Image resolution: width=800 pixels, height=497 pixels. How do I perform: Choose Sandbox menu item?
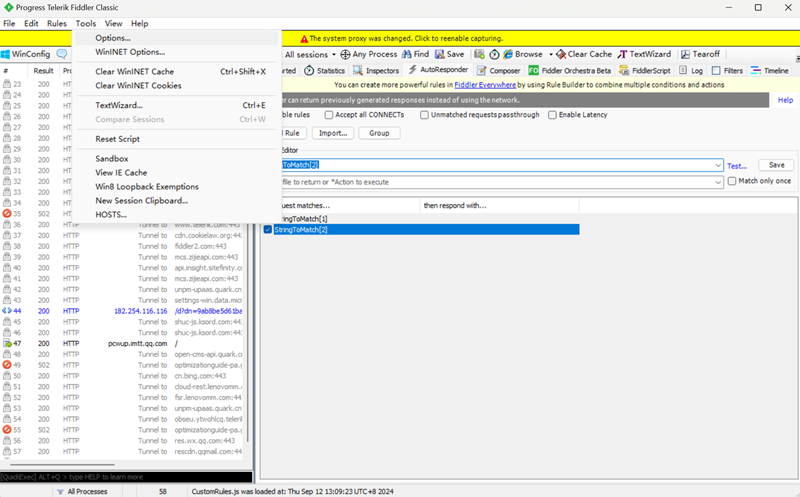tap(177, 159)
